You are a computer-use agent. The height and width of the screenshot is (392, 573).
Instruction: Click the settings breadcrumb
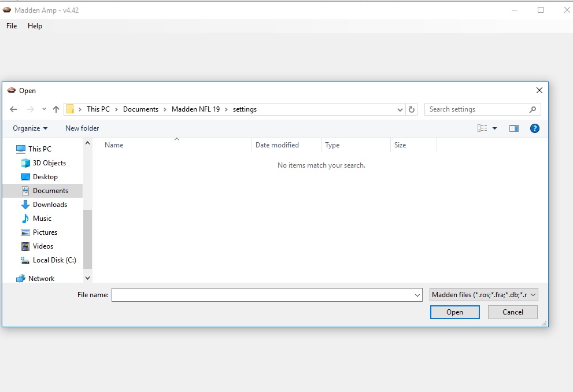(245, 109)
